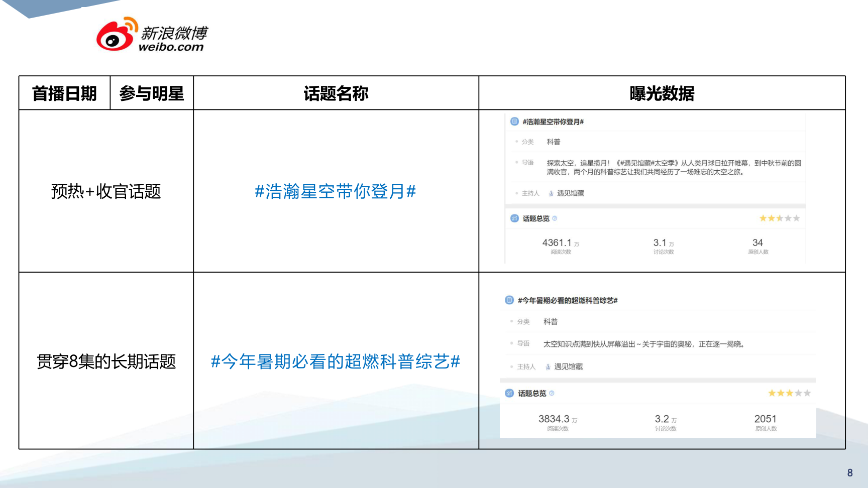868x488 pixels.
Task: Click the 3834.3万 read count
Action: [558, 419]
